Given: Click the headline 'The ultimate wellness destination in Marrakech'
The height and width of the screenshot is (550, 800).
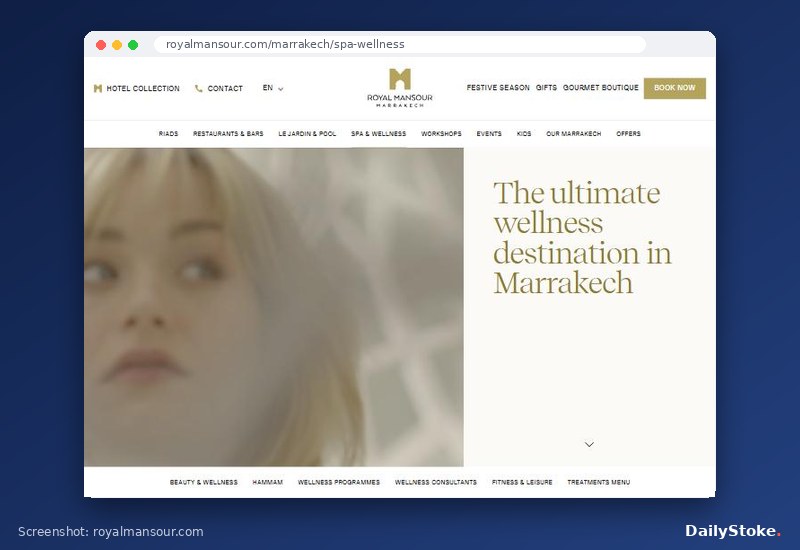Looking at the screenshot, I should pos(582,238).
